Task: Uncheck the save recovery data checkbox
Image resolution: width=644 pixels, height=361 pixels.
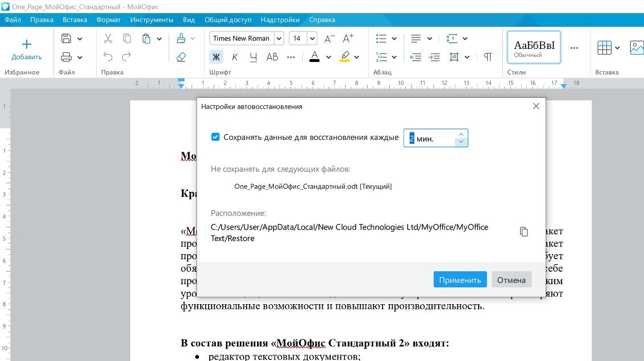Action: 215,137
